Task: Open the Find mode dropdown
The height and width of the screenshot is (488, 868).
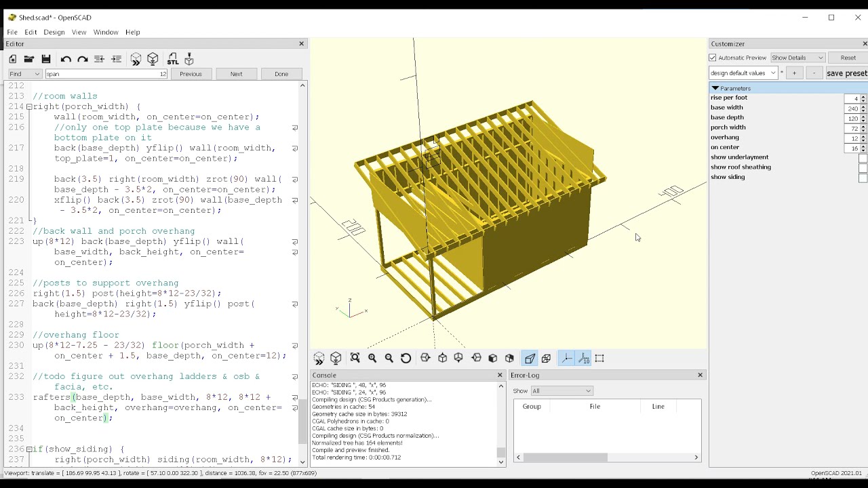Action: (x=25, y=74)
